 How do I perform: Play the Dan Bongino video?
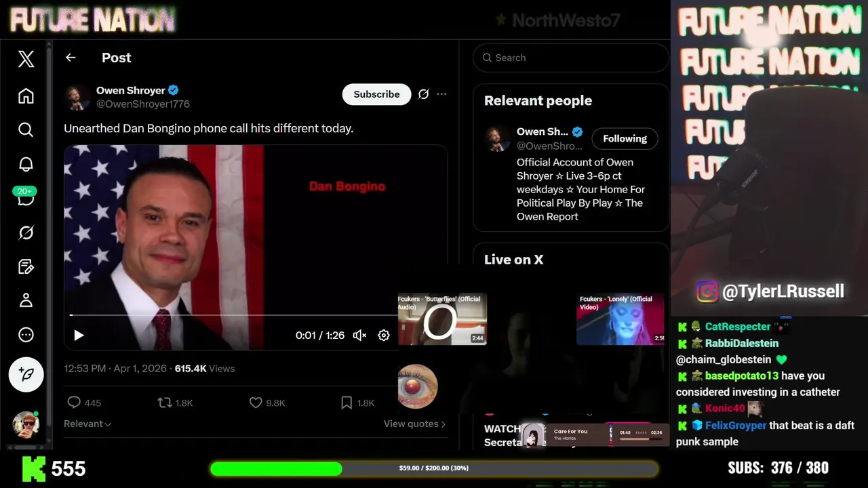(79, 335)
